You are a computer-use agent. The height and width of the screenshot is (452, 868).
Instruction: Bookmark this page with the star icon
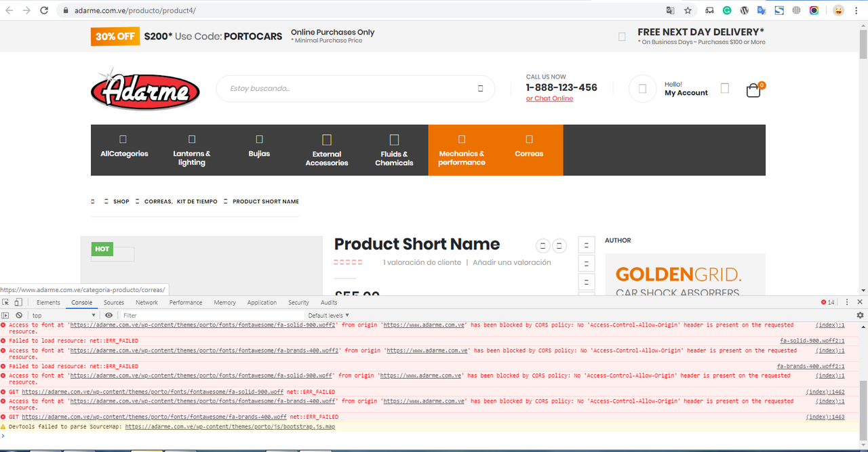(x=688, y=10)
